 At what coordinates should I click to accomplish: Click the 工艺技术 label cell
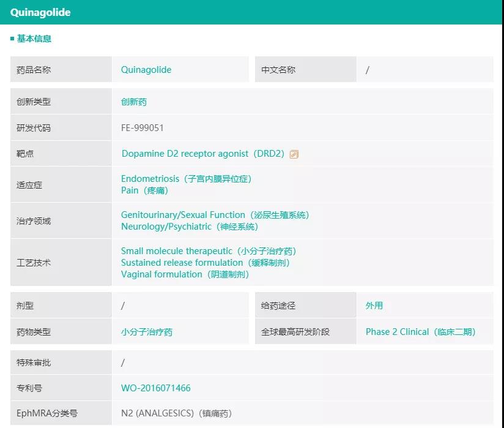point(61,262)
